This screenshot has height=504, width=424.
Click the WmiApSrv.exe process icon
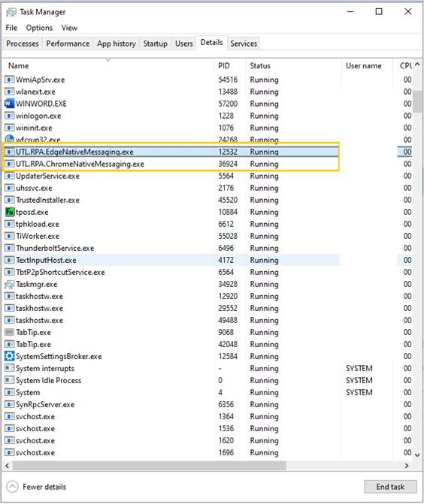click(10, 80)
